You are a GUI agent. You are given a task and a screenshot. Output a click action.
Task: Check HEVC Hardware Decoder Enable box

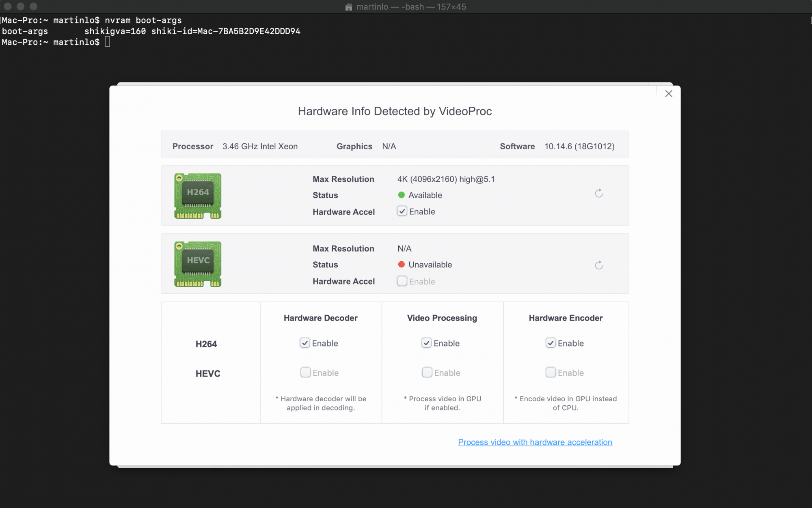tap(305, 372)
